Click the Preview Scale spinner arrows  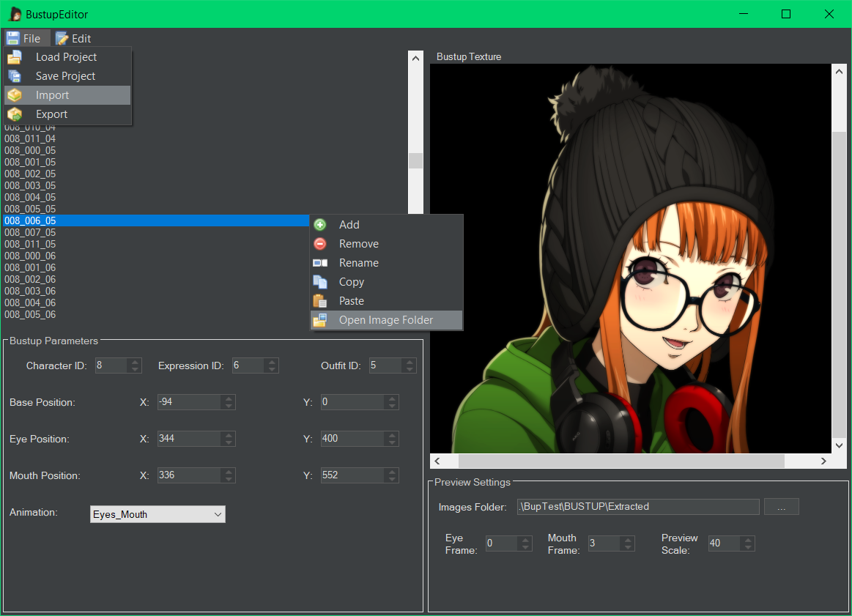point(748,543)
